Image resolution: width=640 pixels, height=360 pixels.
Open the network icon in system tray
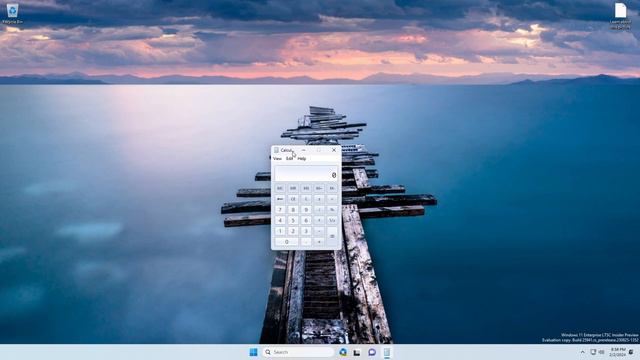point(593,352)
